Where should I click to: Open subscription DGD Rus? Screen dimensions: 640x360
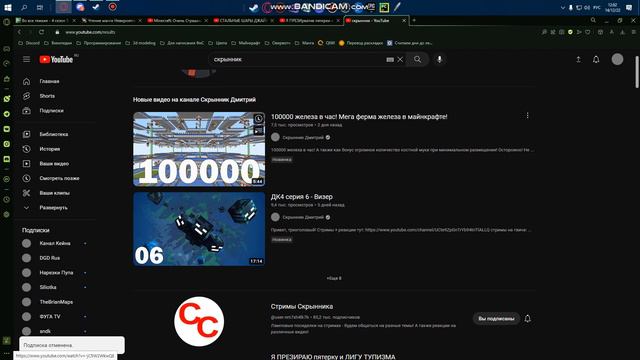[50, 258]
